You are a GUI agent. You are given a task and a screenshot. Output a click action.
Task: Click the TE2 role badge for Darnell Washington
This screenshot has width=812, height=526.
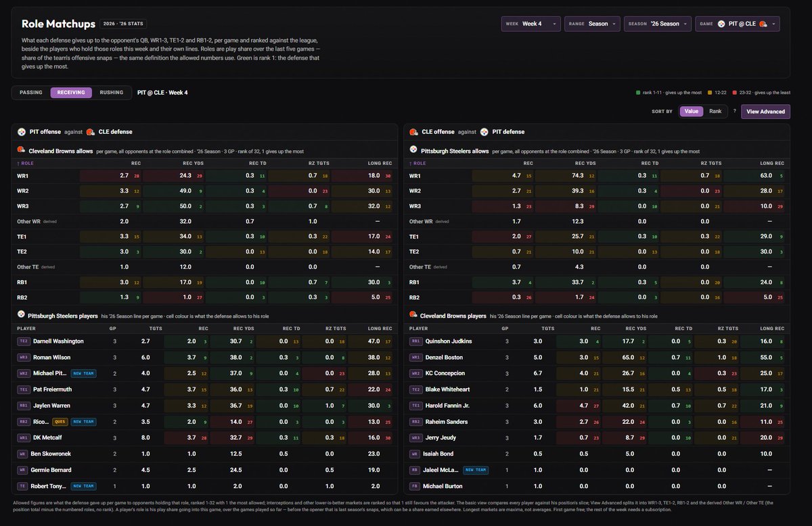(x=24, y=341)
